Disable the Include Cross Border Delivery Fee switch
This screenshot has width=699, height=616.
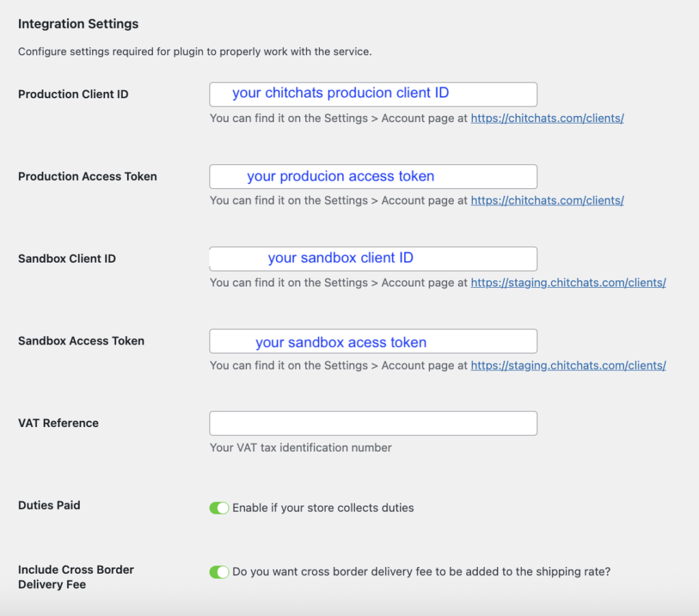click(x=219, y=572)
